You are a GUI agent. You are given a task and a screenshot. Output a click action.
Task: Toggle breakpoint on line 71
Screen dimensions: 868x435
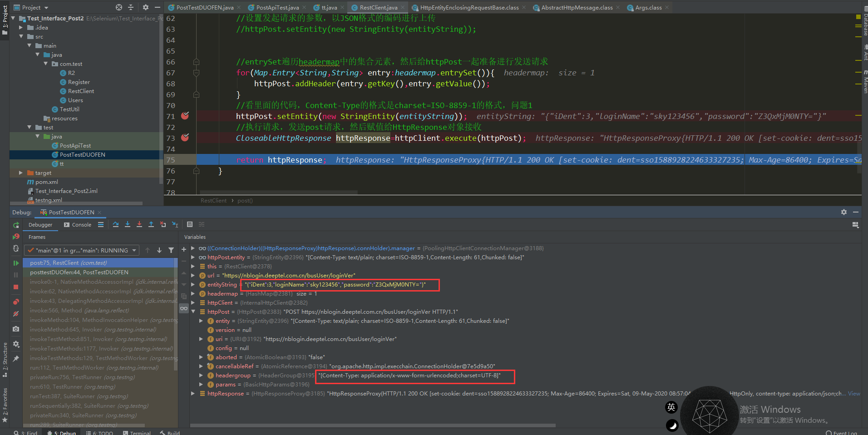point(185,116)
